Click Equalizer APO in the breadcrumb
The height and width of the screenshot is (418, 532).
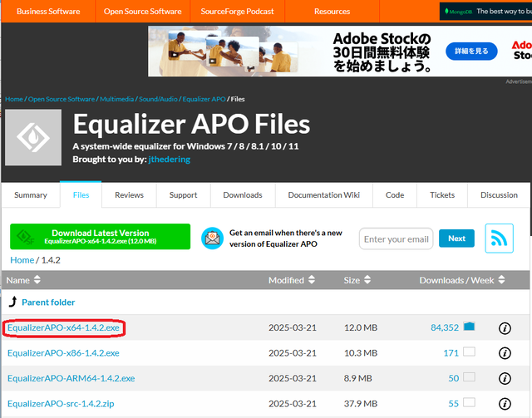click(x=204, y=99)
